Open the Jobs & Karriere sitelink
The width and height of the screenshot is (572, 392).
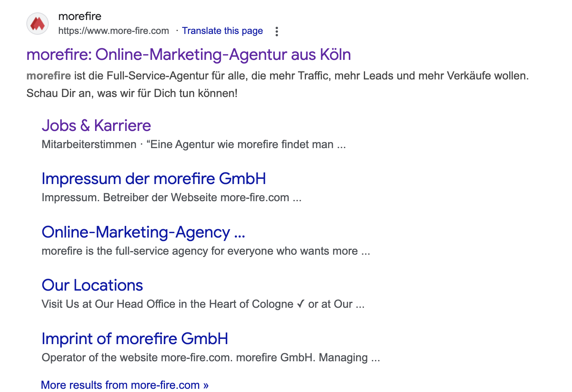(x=96, y=126)
